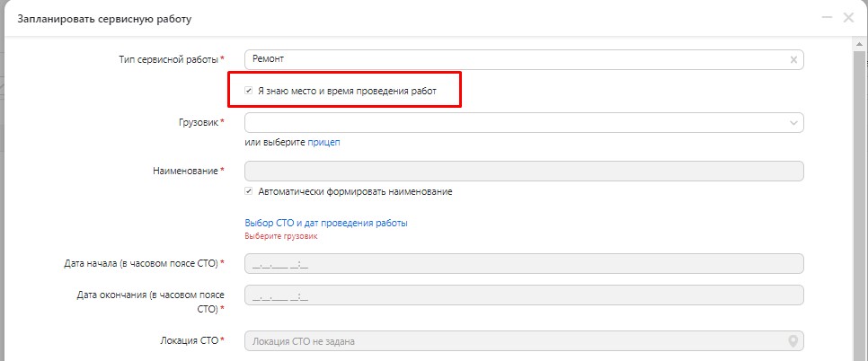Click the scrollbar up arrow
Image resolution: width=868 pixels, height=361 pixels.
click(x=859, y=42)
